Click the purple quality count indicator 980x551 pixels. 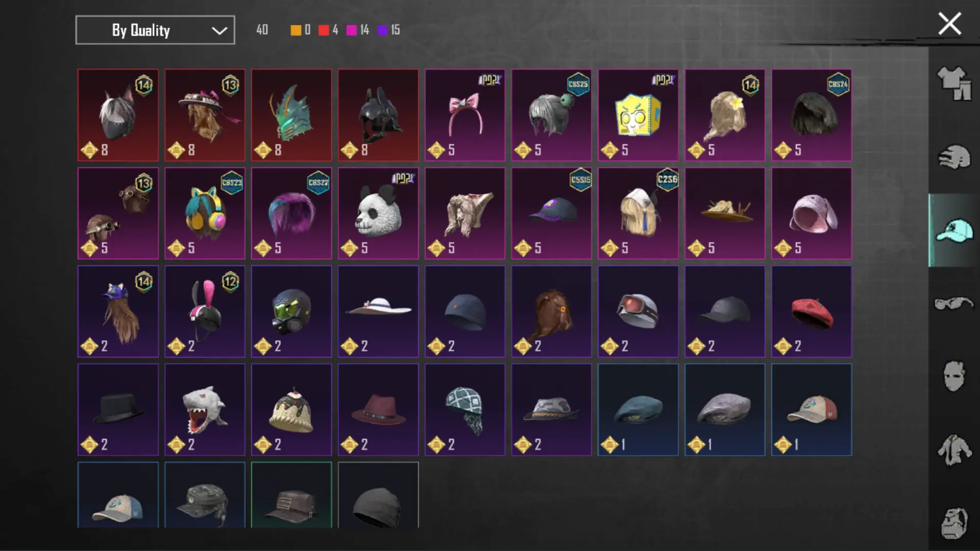(x=389, y=30)
